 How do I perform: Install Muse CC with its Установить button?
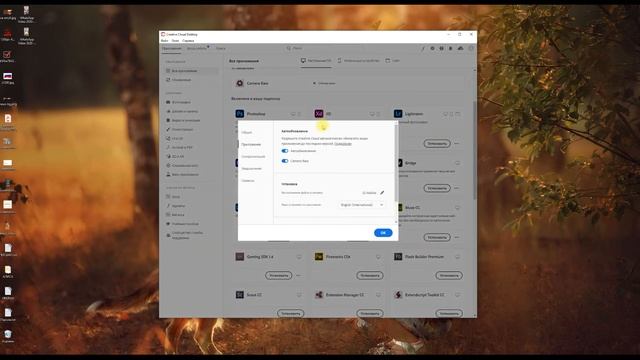coord(437,237)
